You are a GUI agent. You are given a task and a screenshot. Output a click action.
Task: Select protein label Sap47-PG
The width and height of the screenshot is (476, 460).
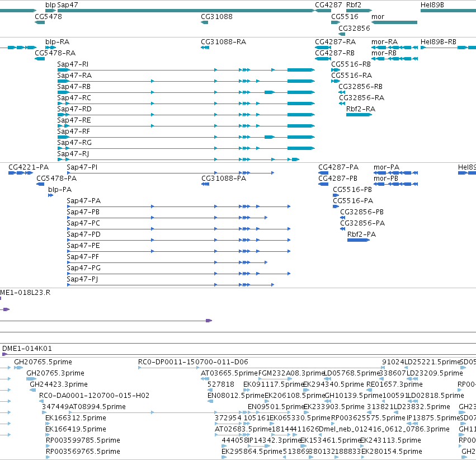tap(83, 269)
